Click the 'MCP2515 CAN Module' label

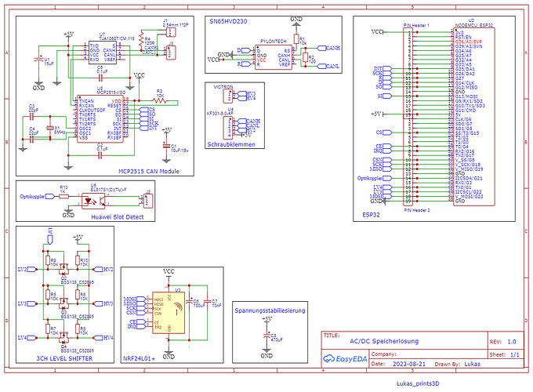(x=149, y=172)
